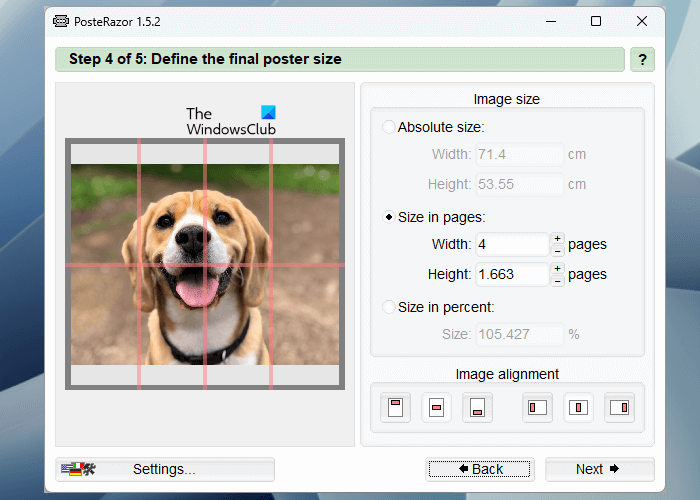Screen dimensions: 700x500
Task: Open help with the question mark button
Action: [641, 59]
